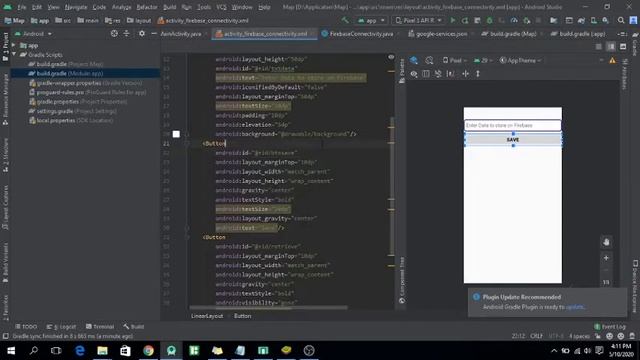
Task: Click the orientation icon in preview toolbar
Action: pos(429,60)
